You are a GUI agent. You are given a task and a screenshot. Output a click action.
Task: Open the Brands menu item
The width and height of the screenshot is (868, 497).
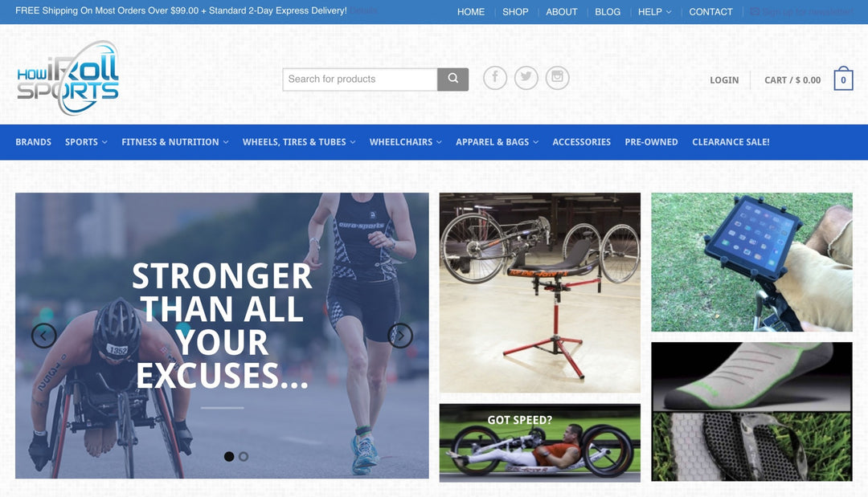33,142
